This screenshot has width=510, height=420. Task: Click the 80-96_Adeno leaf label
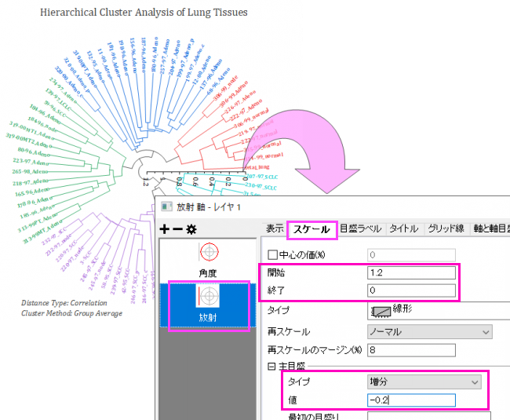coord(34,152)
